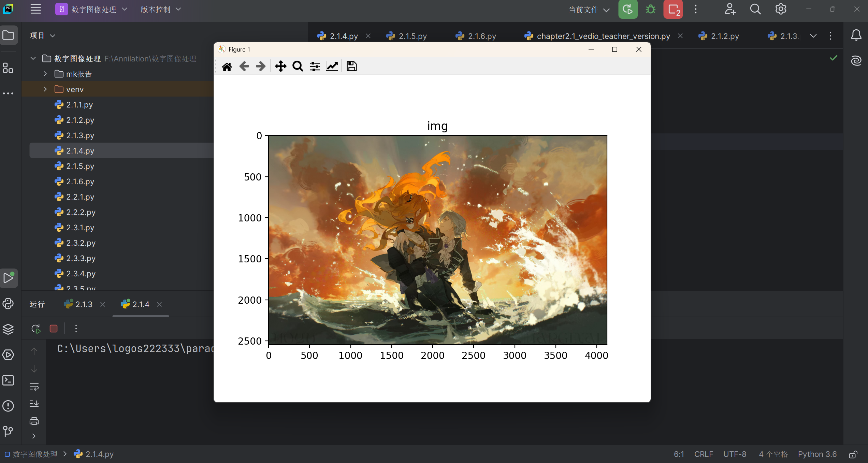Rerun the 2.1.4 script
Image resolution: width=868 pixels, height=463 pixels.
pos(35,329)
